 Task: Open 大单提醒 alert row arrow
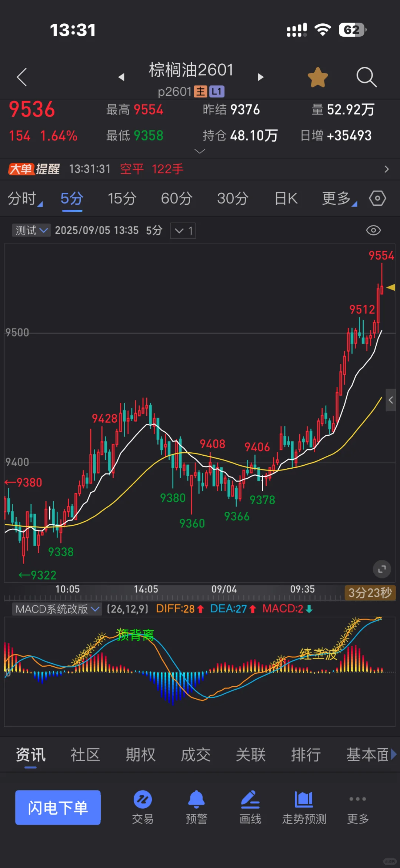coord(387,169)
